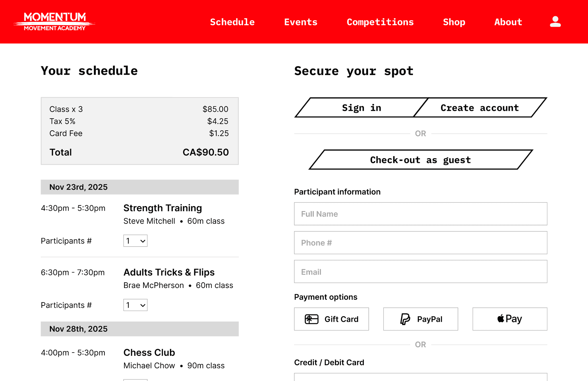Click the Strength Training class title

click(163, 208)
